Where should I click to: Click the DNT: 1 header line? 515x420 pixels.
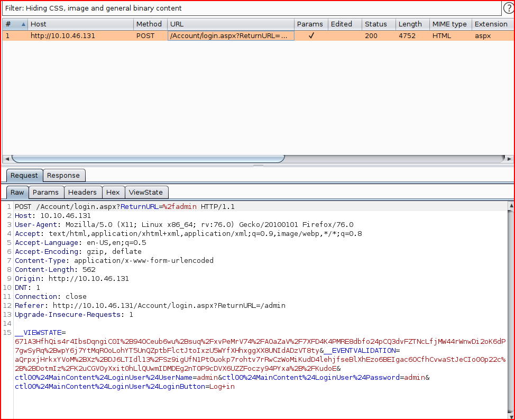27,288
